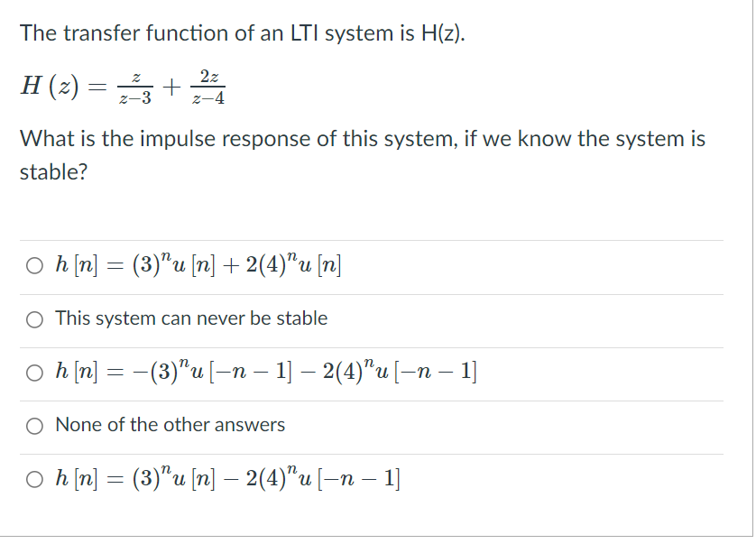
Task: Click the 'This system can never be stable' label
Action: pos(190,318)
